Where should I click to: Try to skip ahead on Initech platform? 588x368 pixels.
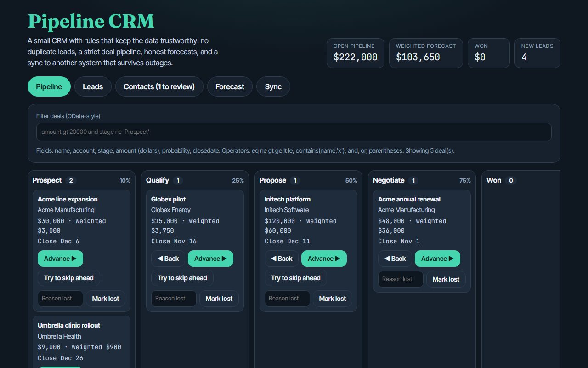pos(296,278)
